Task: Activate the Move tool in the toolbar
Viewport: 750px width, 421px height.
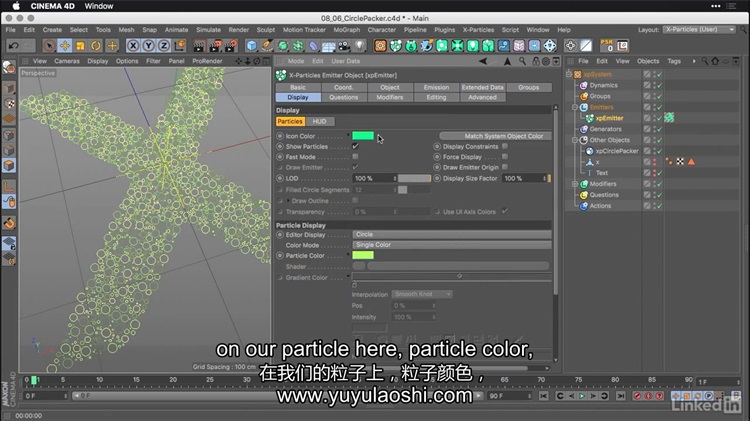Action: tap(65, 46)
